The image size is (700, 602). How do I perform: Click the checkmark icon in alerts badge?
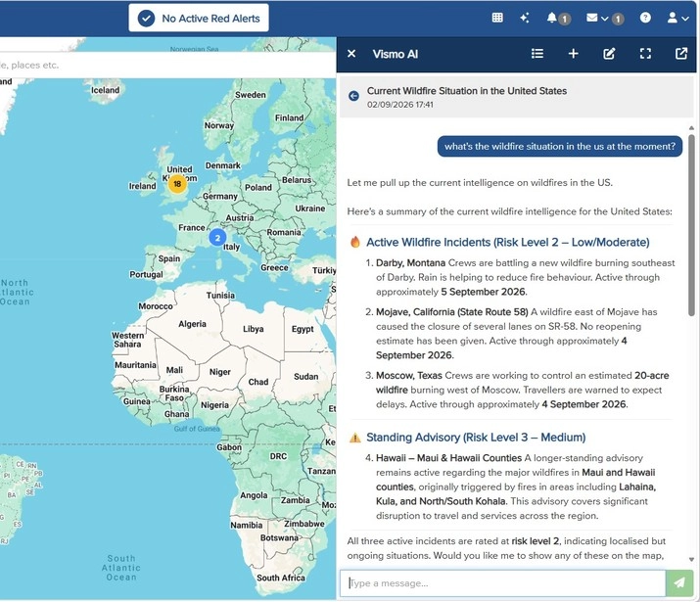(146, 19)
